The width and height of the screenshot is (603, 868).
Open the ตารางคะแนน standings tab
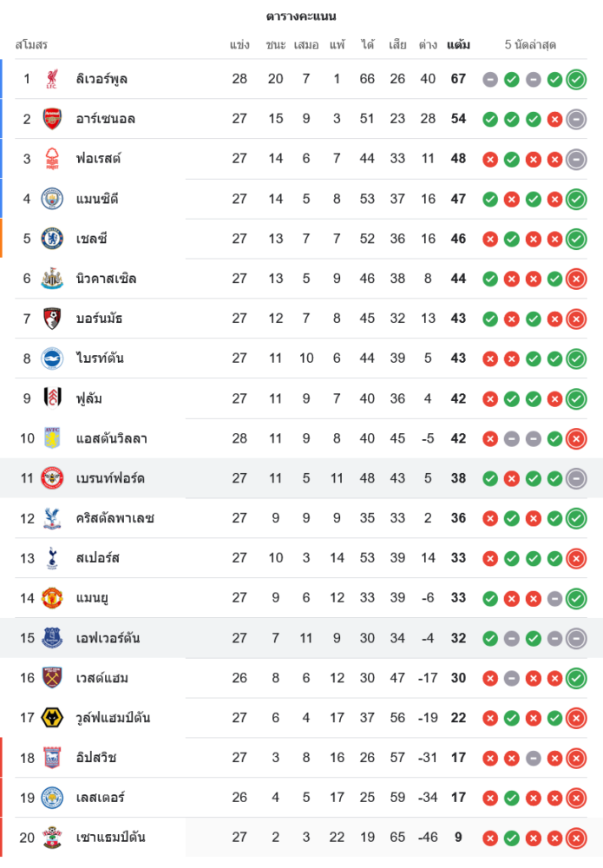tap(301, 16)
